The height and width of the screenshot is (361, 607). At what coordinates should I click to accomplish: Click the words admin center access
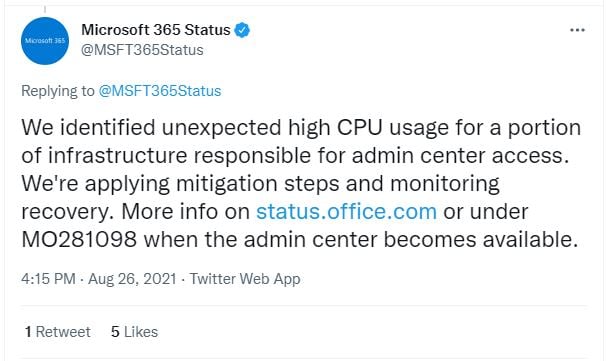(x=460, y=156)
